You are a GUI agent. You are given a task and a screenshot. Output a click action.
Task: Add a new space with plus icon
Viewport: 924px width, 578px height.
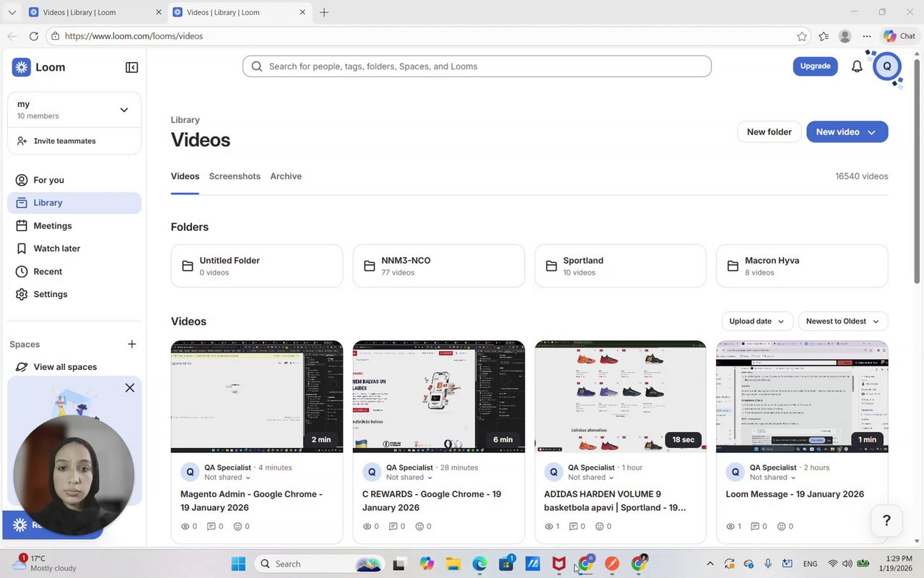131,344
